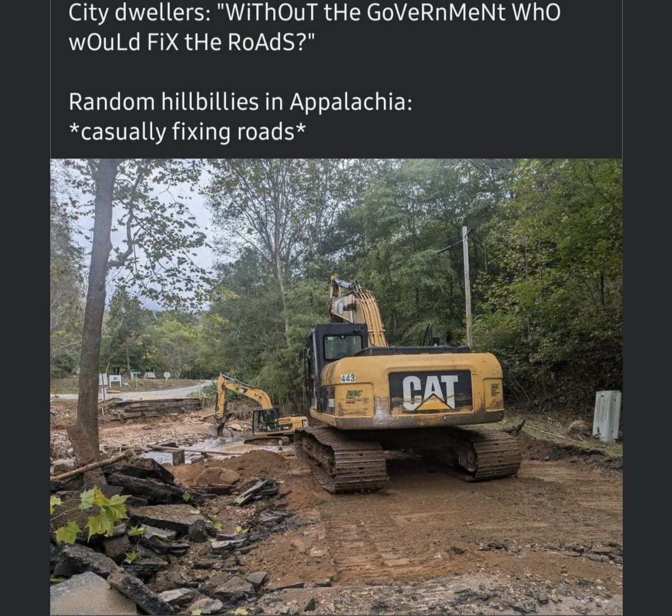Click the stacked timber pile near the creek

[154, 407]
